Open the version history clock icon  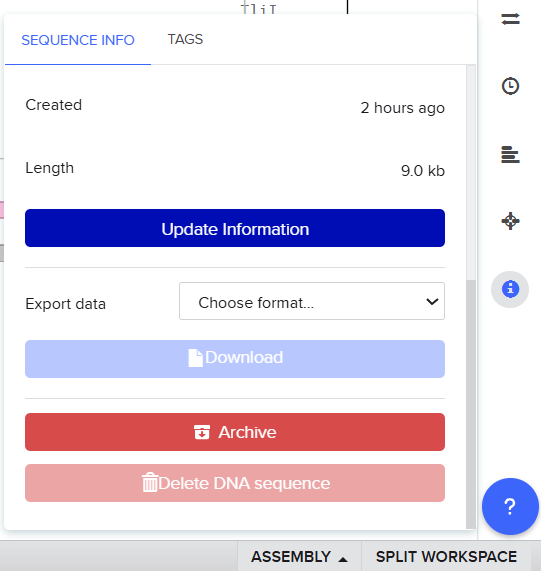pyautogui.click(x=510, y=86)
